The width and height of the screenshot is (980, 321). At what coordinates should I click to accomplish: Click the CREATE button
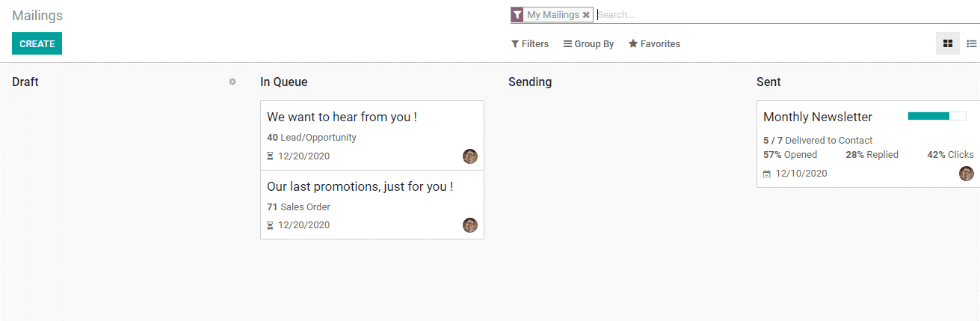point(37,43)
